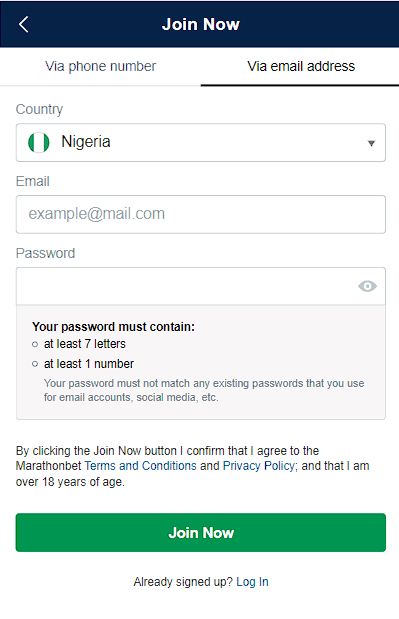Click the green Join Now button

coord(200,533)
